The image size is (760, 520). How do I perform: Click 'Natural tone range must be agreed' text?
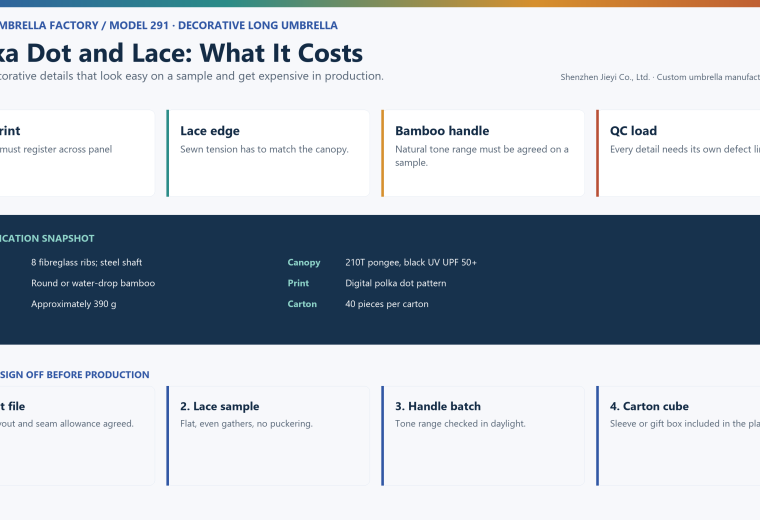click(471, 149)
